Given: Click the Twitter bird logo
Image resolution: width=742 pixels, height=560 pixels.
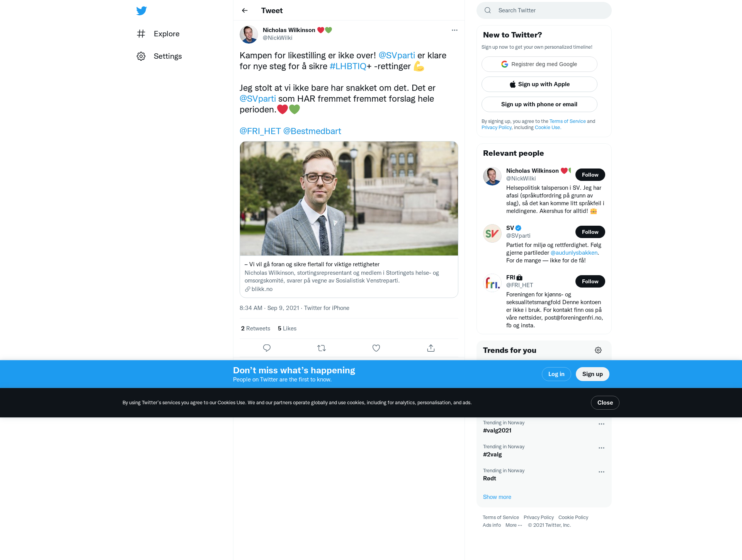Looking at the screenshot, I should (x=141, y=10).
